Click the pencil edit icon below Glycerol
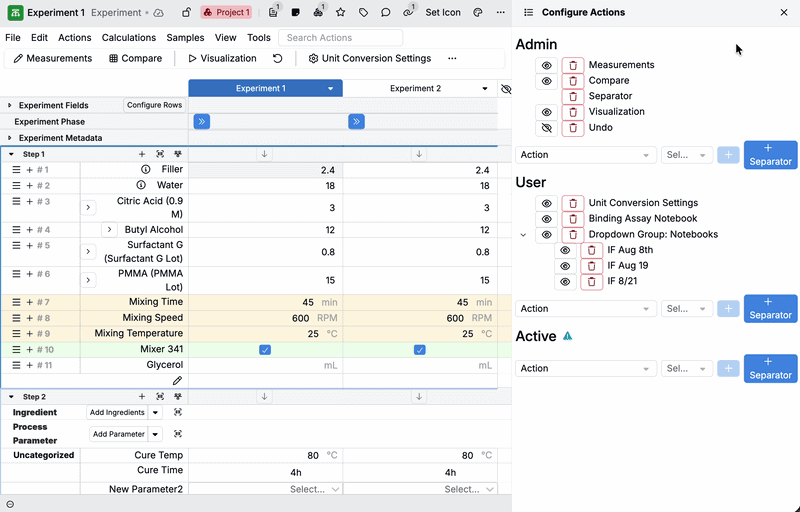 177,381
